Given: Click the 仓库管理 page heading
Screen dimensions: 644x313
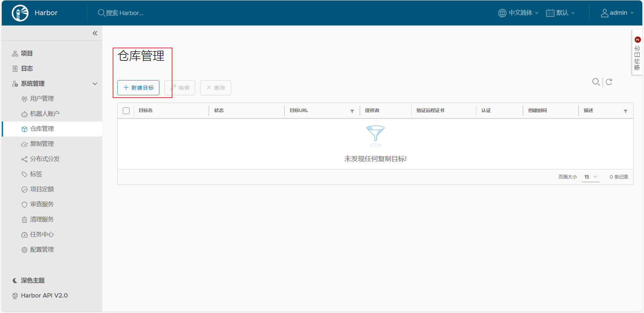Looking at the screenshot, I should coord(141,56).
